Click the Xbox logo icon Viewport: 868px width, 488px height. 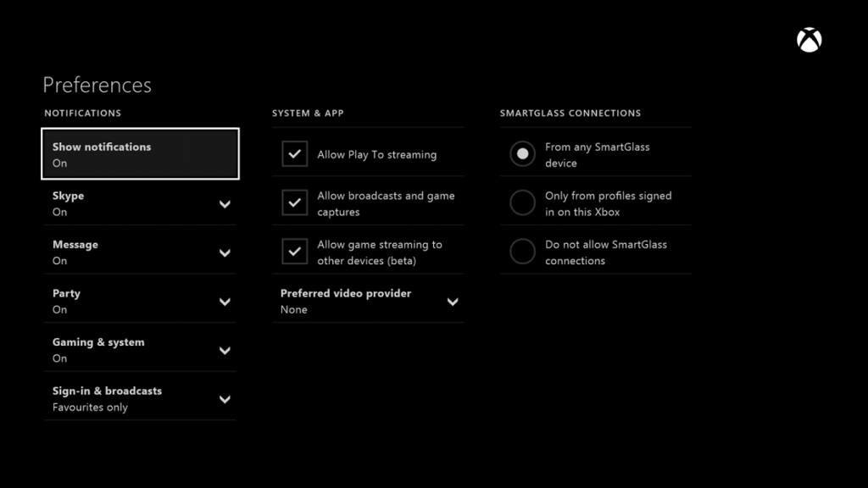point(809,40)
